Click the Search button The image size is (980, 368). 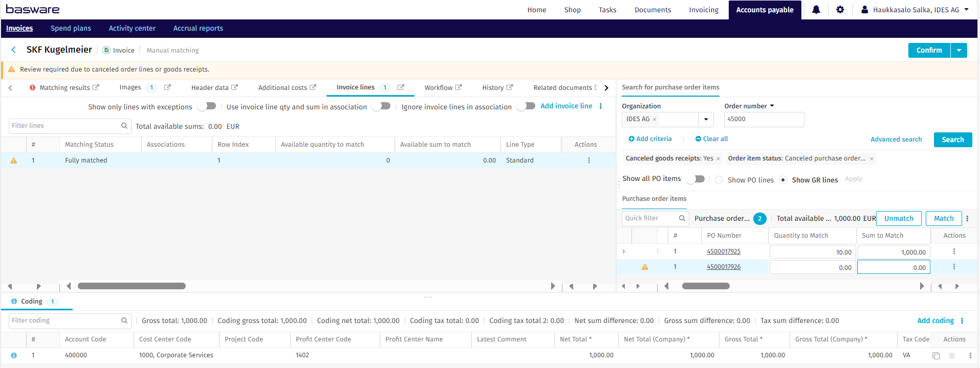click(953, 140)
